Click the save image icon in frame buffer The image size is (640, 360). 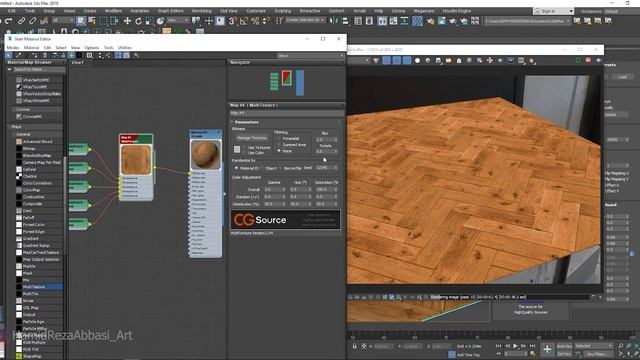[438, 60]
